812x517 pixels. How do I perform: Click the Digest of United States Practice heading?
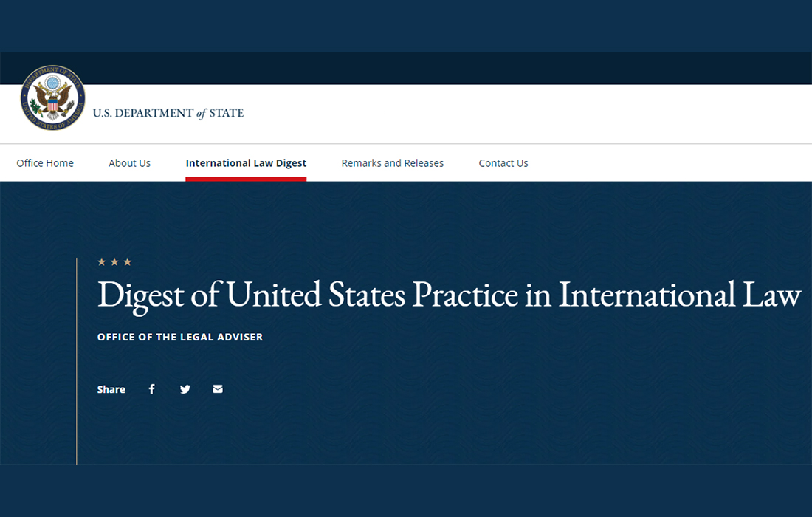pos(450,295)
